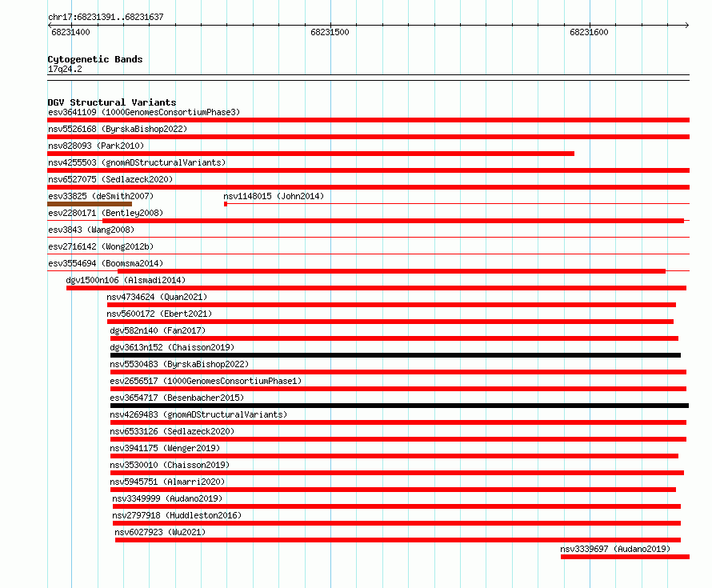The width and height of the screenshot is (712, 588).
Task: Click the red bar under nsv4734624 (Quan2021)
Action: click(x=391, y=305)
